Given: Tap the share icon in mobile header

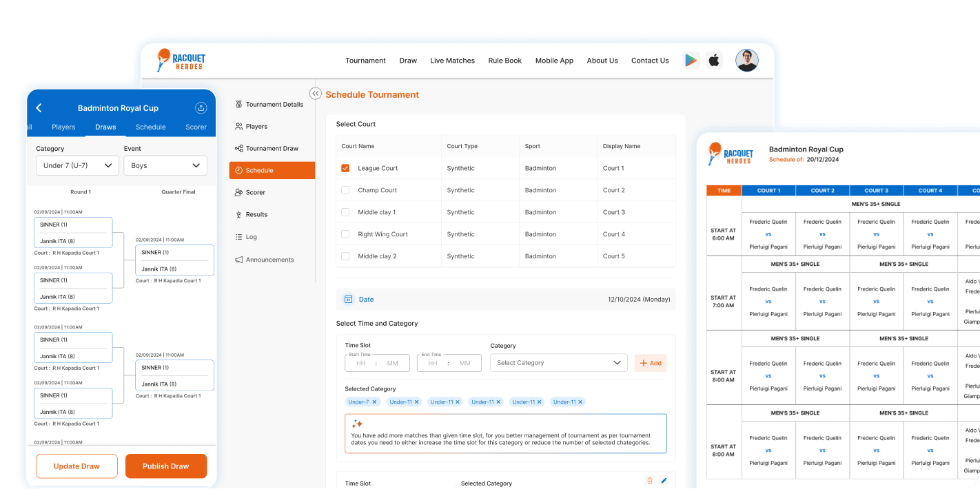Looking at the screenshot, I should tap(201, 108).
